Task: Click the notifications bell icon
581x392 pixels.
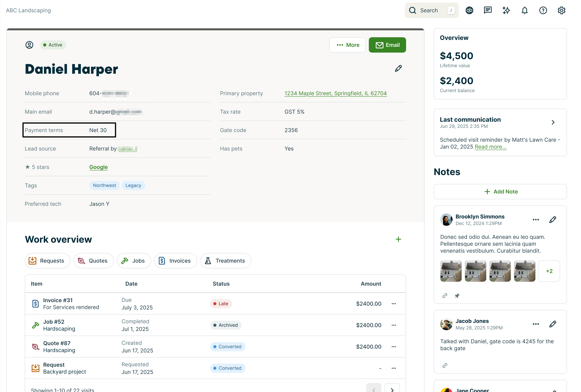Action: point(525,11)
